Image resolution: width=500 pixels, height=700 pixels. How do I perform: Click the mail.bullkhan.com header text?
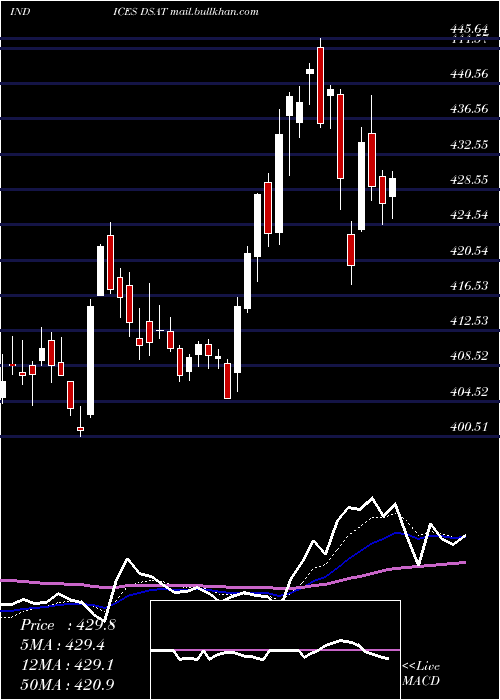click(214, 12)
